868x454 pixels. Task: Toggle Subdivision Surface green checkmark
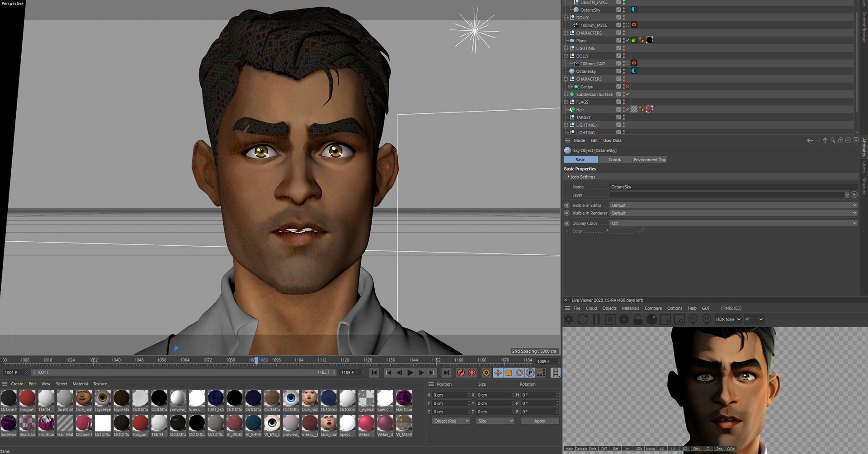[x=627, y=94]
